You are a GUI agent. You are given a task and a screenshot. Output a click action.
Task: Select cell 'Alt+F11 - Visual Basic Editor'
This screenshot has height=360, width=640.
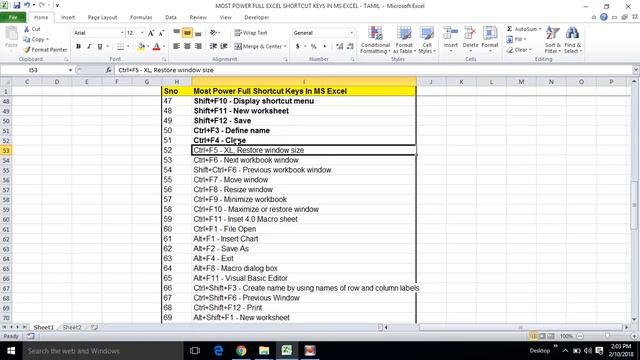tap(304, 278)
